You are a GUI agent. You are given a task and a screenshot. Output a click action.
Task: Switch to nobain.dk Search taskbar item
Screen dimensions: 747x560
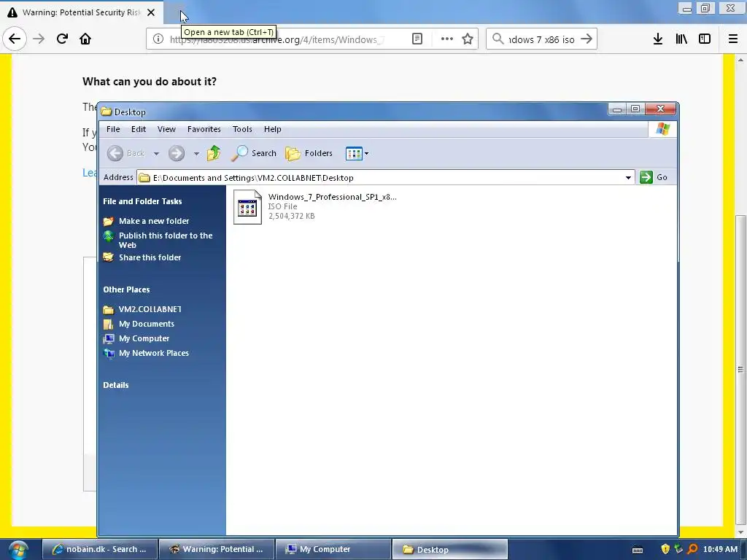99,549
